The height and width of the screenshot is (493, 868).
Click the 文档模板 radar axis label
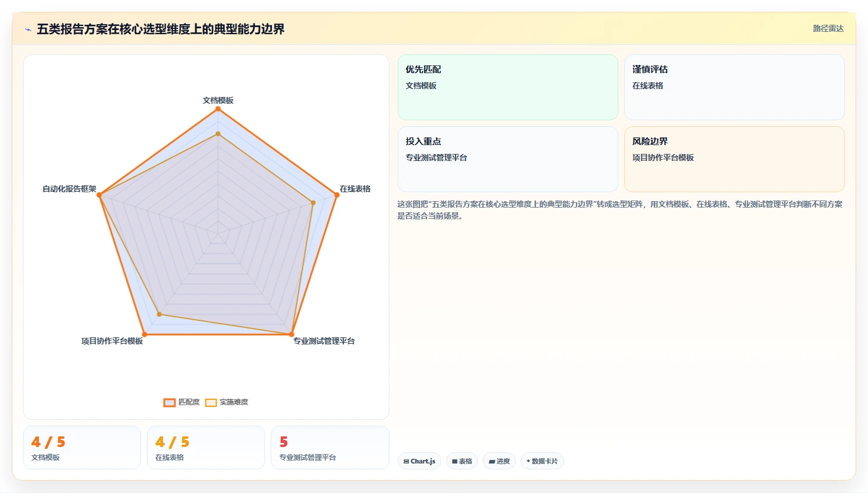[x=218, y=100]
